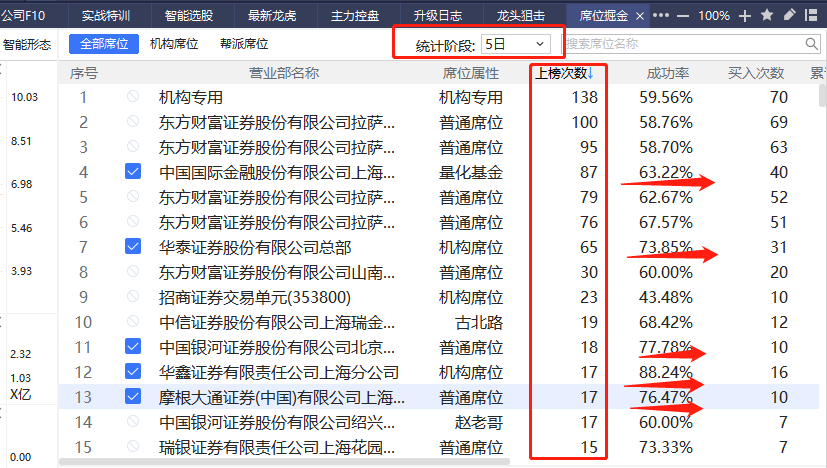
Task: Toggle the circle icon in row 5
Action: pyautogui.click(x=133, y=196)
